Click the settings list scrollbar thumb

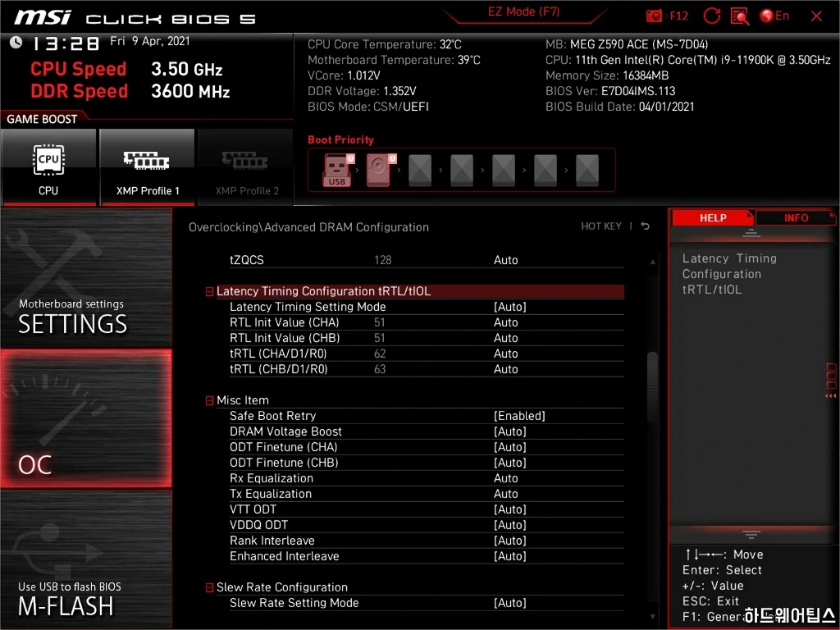tap(652, 387)
